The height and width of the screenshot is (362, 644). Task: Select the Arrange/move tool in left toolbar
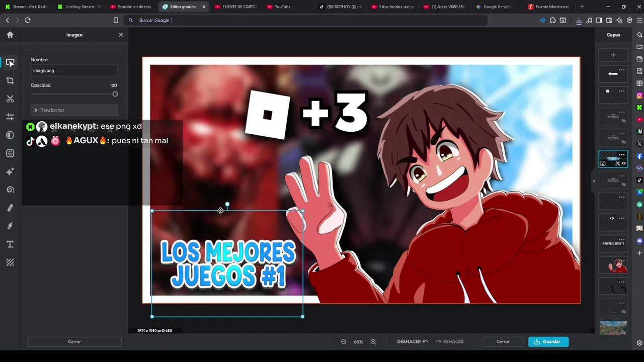10,62
